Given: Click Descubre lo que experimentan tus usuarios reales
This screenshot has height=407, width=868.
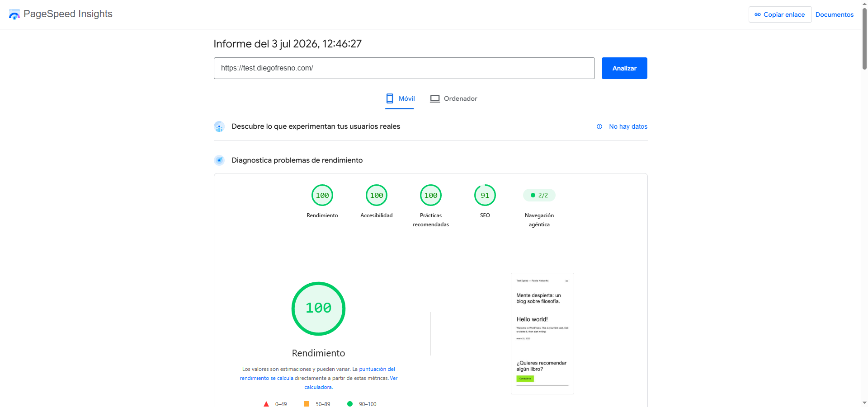Looking at the screenshot, I should pyautogui.click(x=316, y=126).
